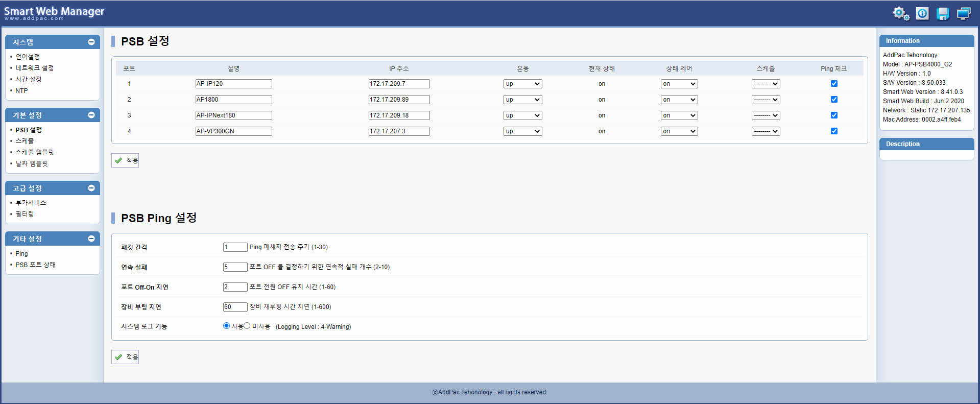The height and width of the screenshot is (404, 980).
Task: Click the dual monitors icon in header
Action: (x=964, y=14)
